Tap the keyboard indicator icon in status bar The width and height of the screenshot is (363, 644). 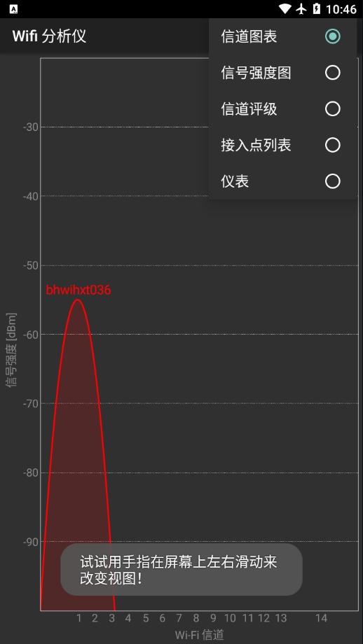pyautogui.click(x=13, y=9)
